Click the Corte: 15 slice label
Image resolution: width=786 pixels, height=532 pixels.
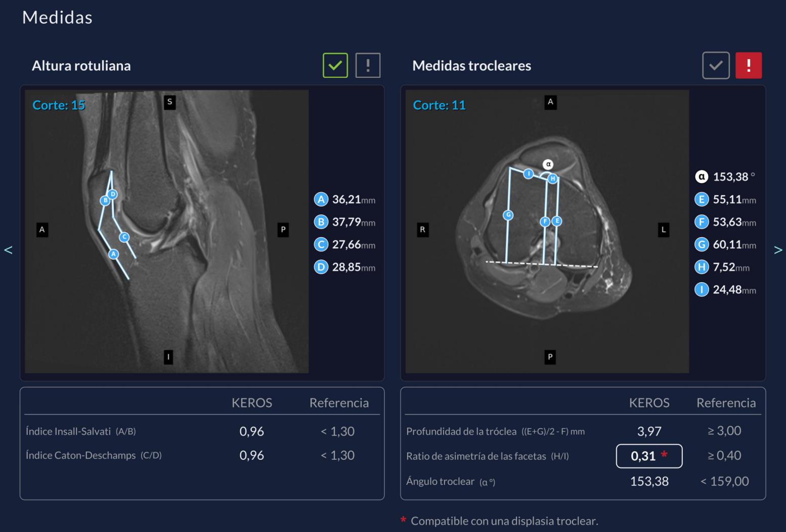59,105
